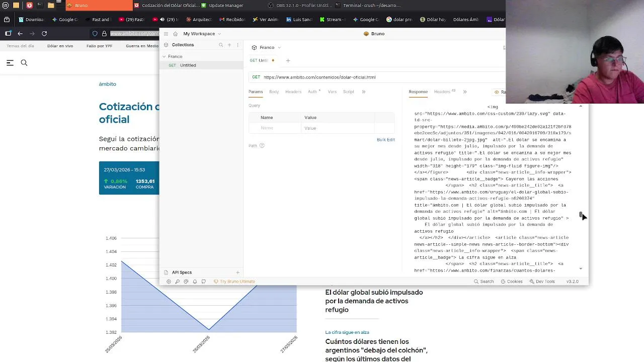Open Bruno settings gear in status bar
The width and height of the screenshot is (644, 362).
coord(169,282)
